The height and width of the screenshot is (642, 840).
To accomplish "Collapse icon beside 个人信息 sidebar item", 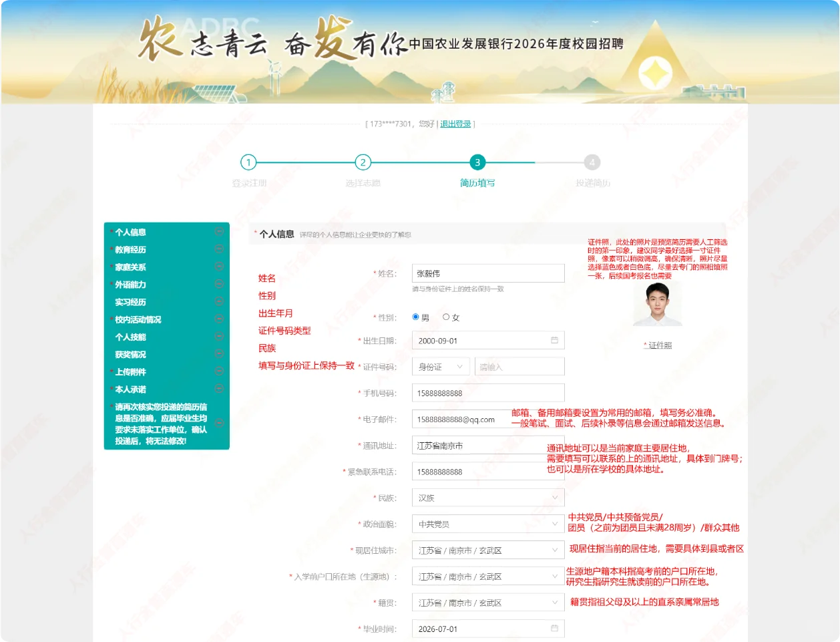I will coord(219,232).
